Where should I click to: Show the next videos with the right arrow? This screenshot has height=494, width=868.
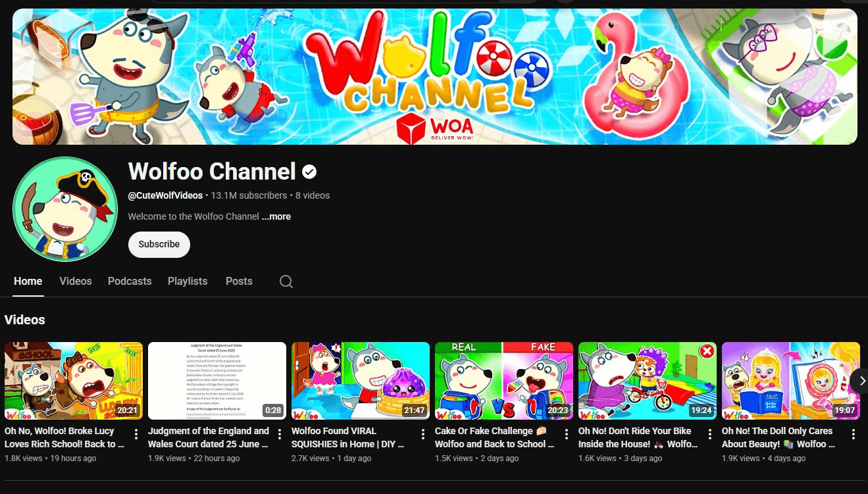tap(861, 381)
